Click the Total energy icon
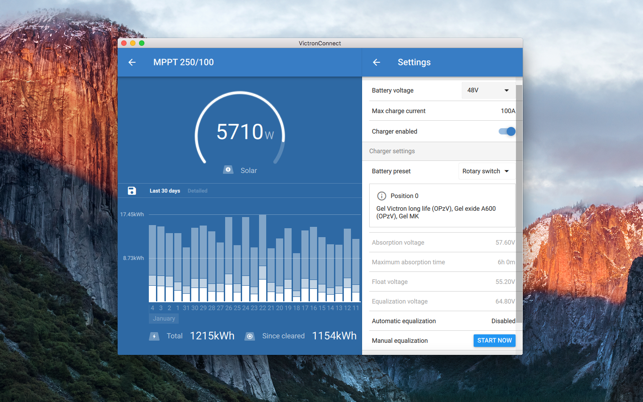Viewport: 643px width, 402px height. pyautogui.click(x=154, y=336)
